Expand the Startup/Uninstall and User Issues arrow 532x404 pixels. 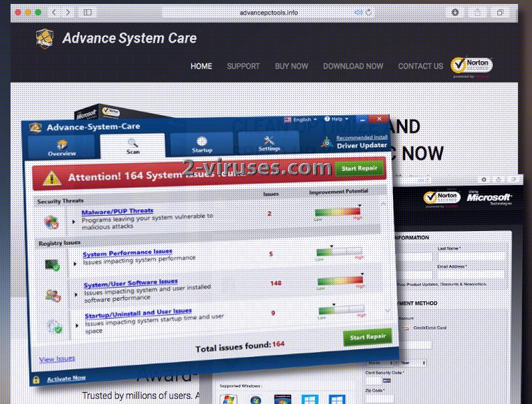[77, 325]
